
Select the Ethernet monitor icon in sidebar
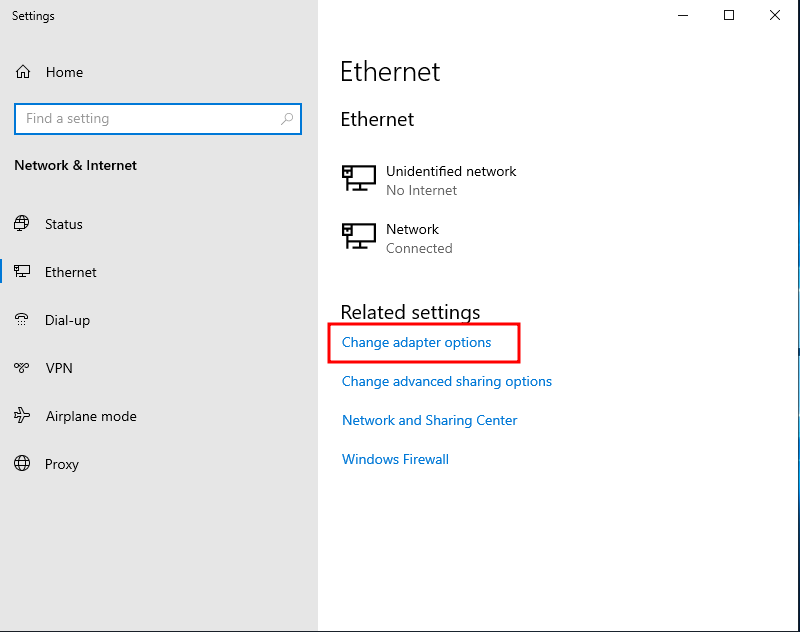coord(22,271)
